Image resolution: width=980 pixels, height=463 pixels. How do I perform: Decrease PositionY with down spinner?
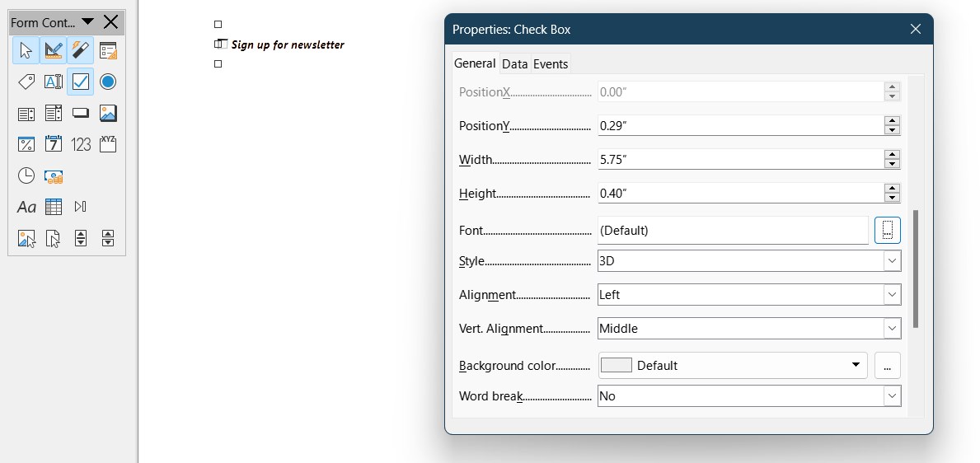892,130
